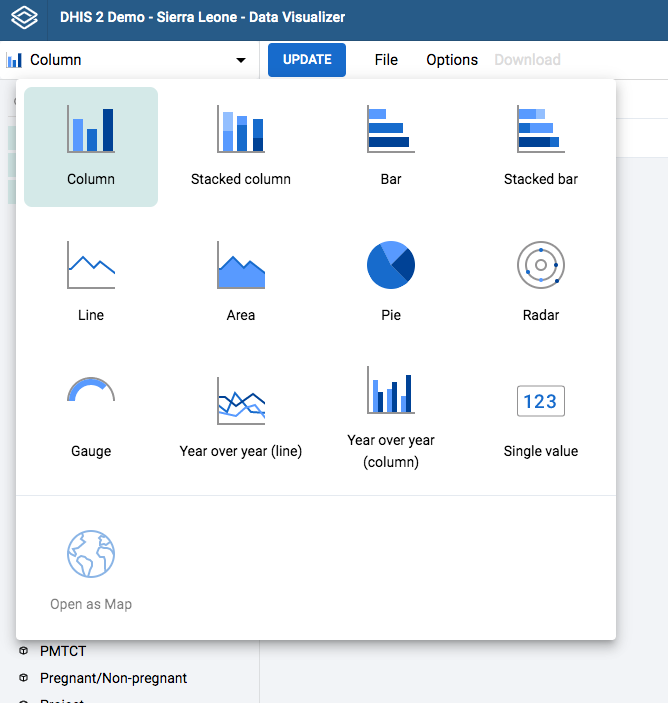Click the DHIS 2 logo in header

24,18
